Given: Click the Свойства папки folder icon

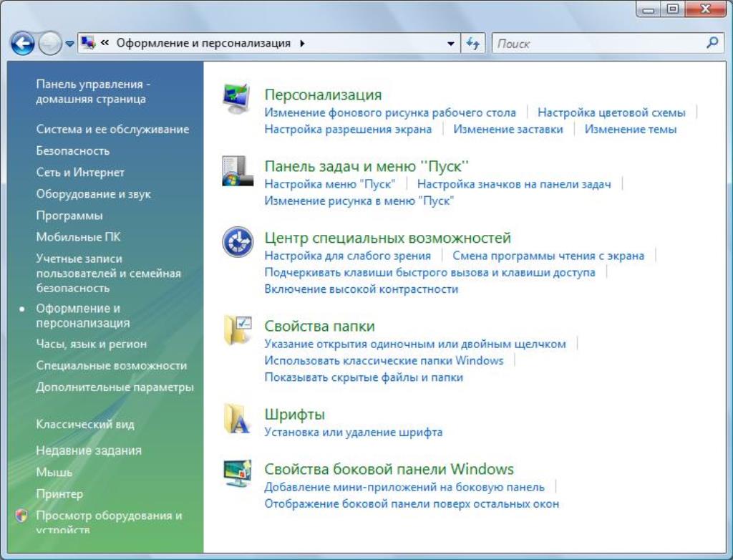Looking at the screenshot, I should tap(238, 330).
